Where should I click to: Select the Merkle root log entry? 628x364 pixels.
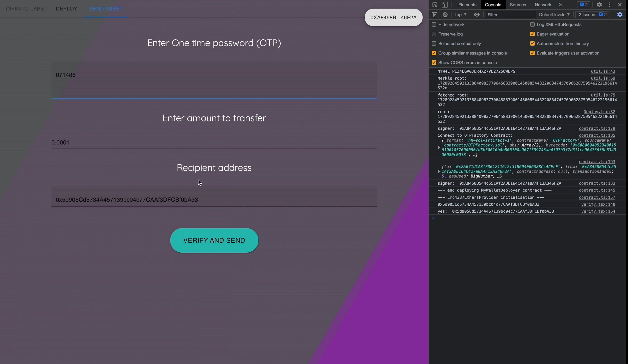[x=527, y=83]
